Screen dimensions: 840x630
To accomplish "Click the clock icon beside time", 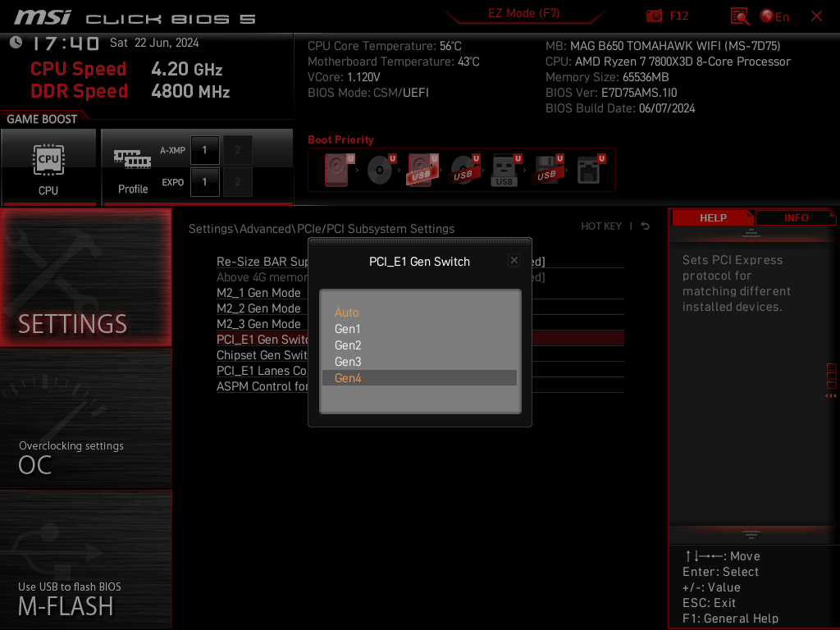I will (x=16, y=43).
